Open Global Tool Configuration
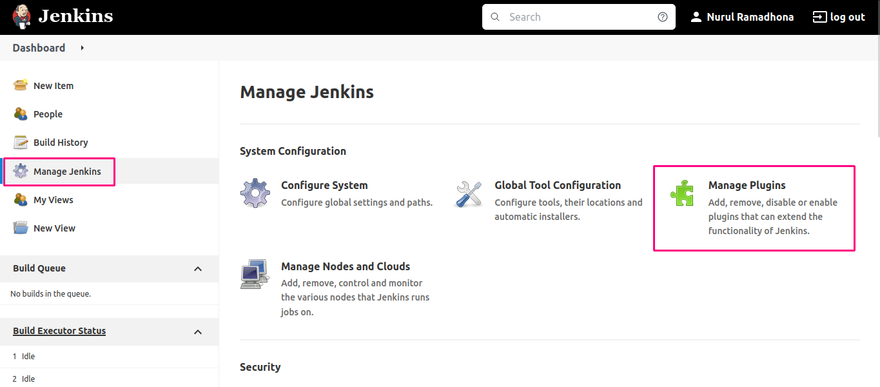 [557, 185]
